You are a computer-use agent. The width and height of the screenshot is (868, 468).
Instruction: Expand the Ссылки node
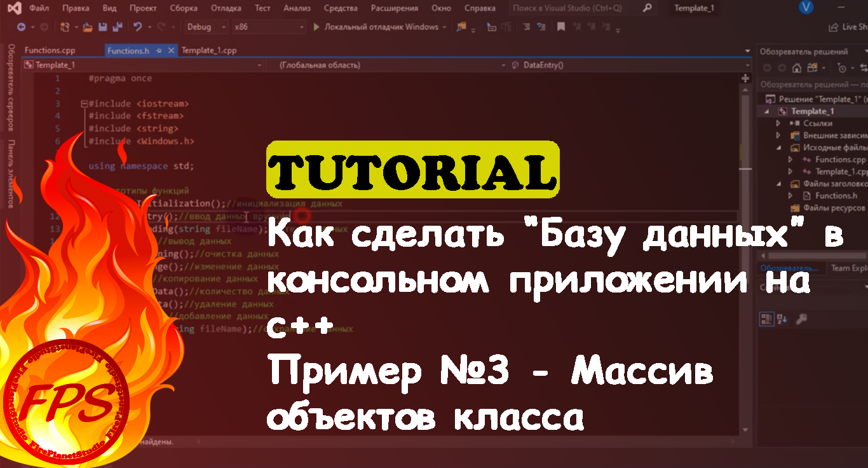778,123
